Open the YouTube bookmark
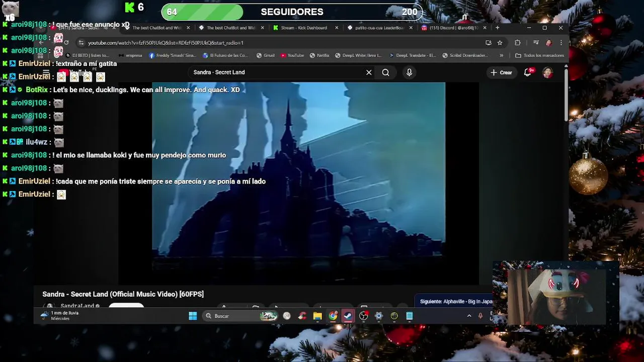 292,55
